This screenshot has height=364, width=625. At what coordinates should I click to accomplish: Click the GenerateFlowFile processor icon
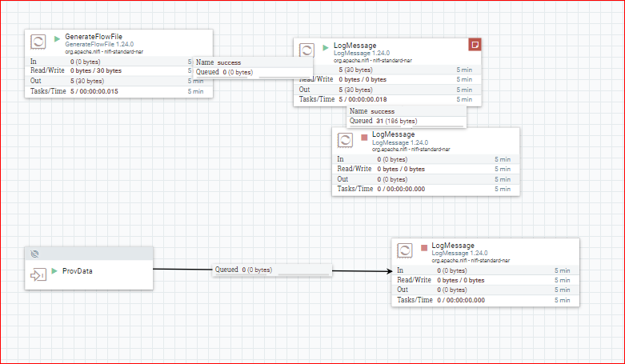38,42
